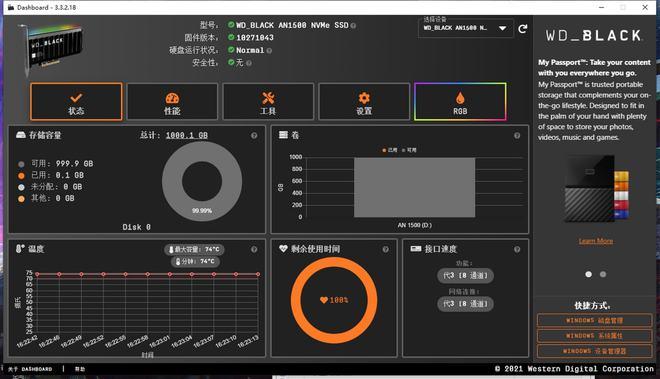Viewport: 660px width, 379px height.
Task: Open help for the 接口速度 panel
Action: (517, 249)
